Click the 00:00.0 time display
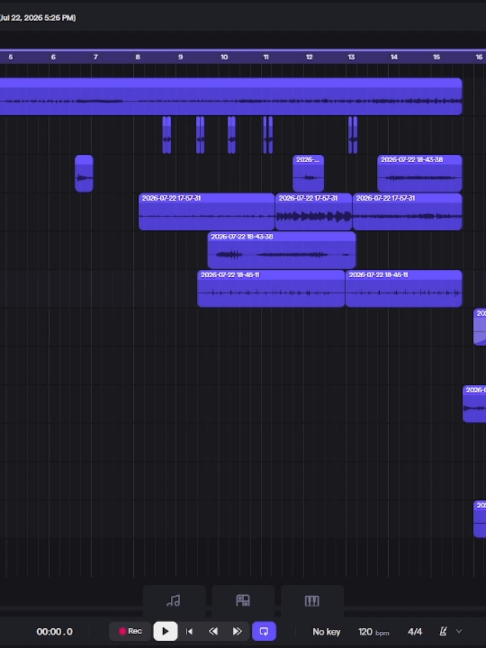The width and height of the screenshot is (486, 648). pos(55,631)
